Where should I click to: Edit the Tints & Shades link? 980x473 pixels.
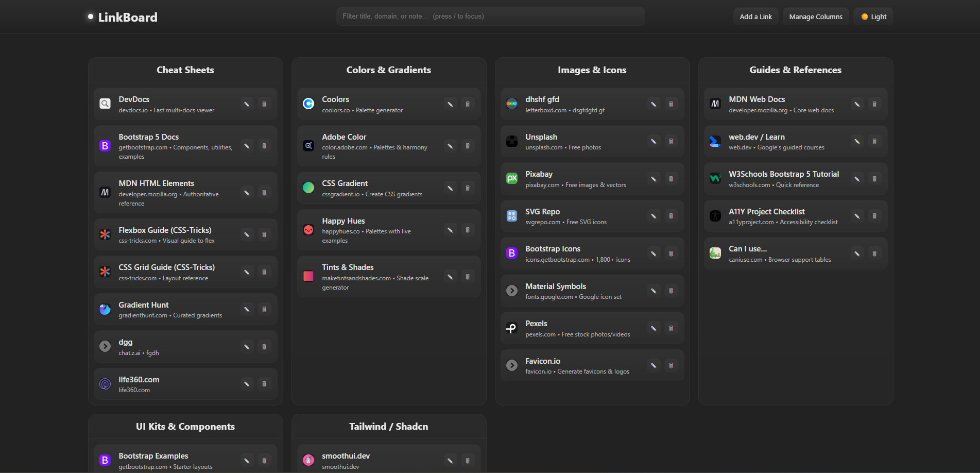point(450,277)
